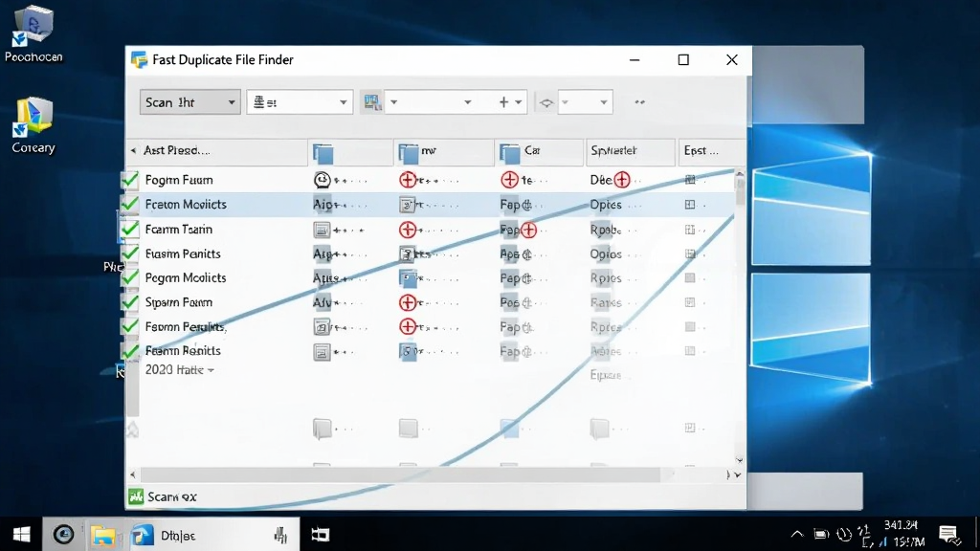Click the first blue folder column header
Image resolution: width=980 pixels, height=551 pixels.
click(x=323, y=153)
